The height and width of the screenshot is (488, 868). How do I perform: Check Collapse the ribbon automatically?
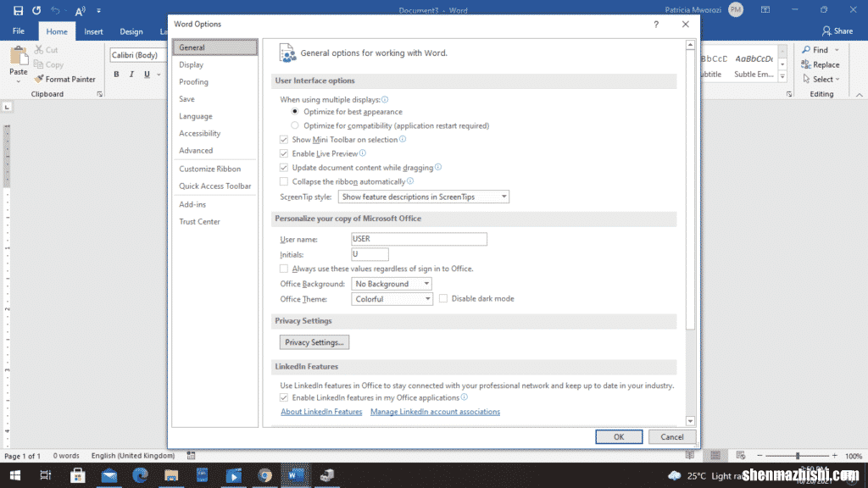pyautogui.click(x=284, y=181)
